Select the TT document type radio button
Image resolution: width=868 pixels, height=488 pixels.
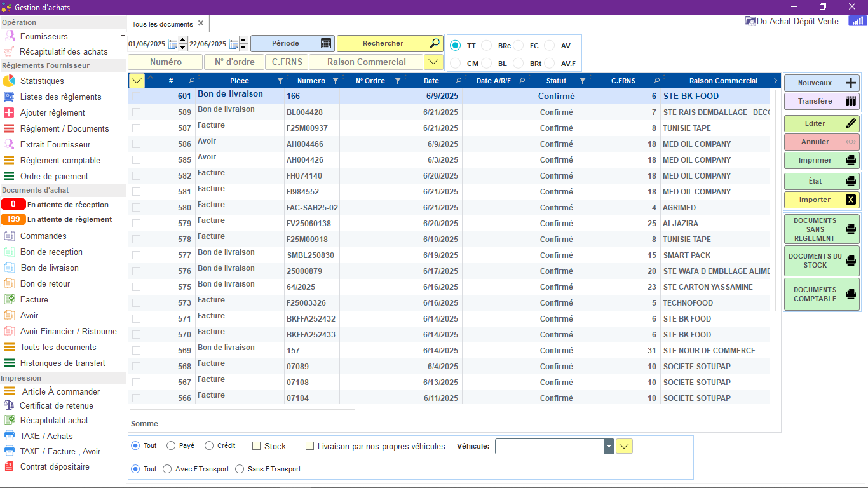point(456,46)
